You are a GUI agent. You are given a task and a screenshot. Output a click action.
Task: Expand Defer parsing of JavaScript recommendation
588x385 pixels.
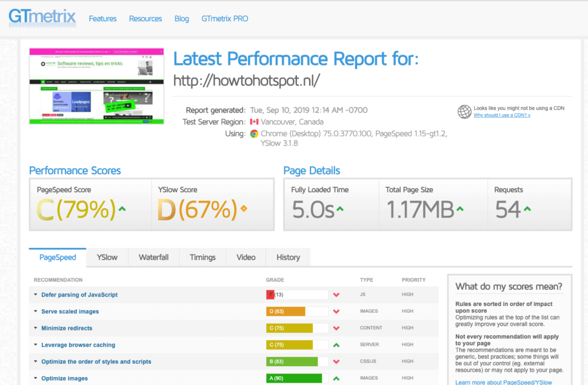(79, 295)
